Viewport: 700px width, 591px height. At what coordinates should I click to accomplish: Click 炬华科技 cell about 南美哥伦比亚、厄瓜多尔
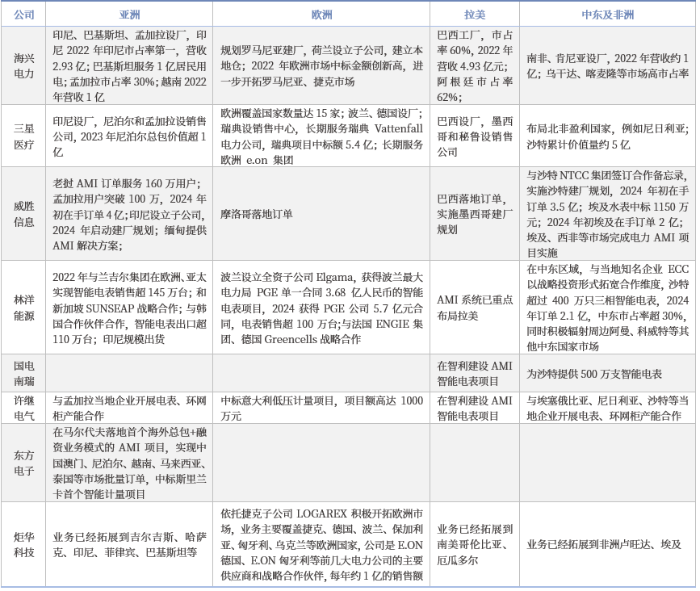pos(475,544)
